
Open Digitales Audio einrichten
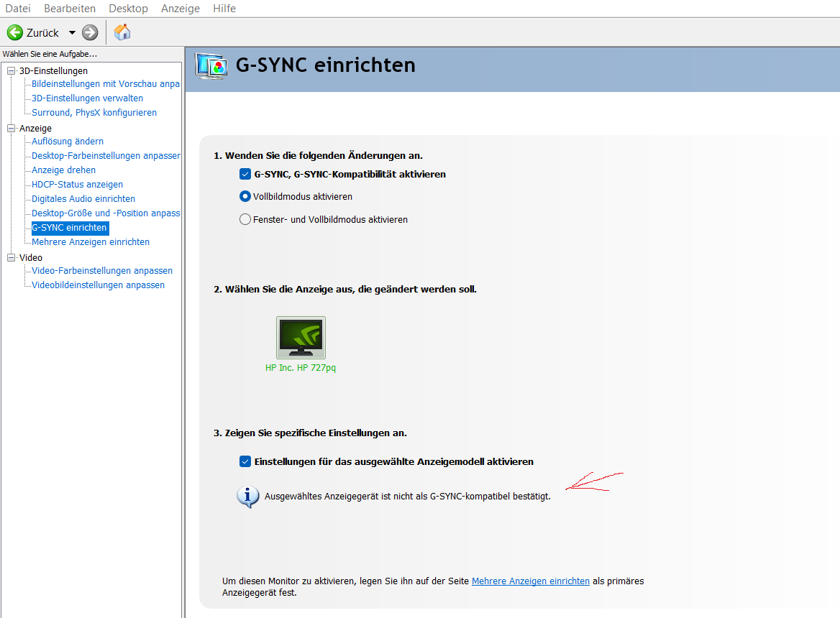point(83,199)
